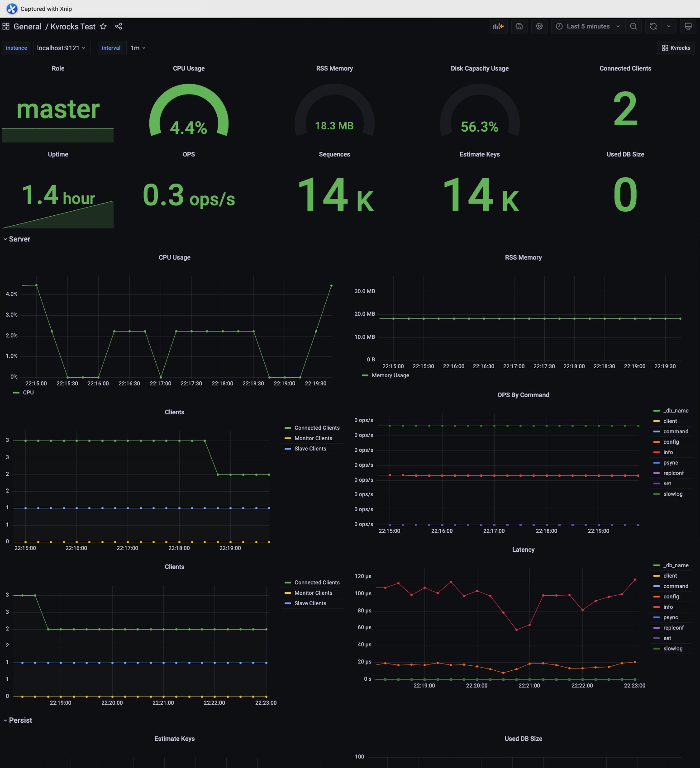Cycle view mode with the monitor icon
Screen dimensions: 700x768
[688, 26]
